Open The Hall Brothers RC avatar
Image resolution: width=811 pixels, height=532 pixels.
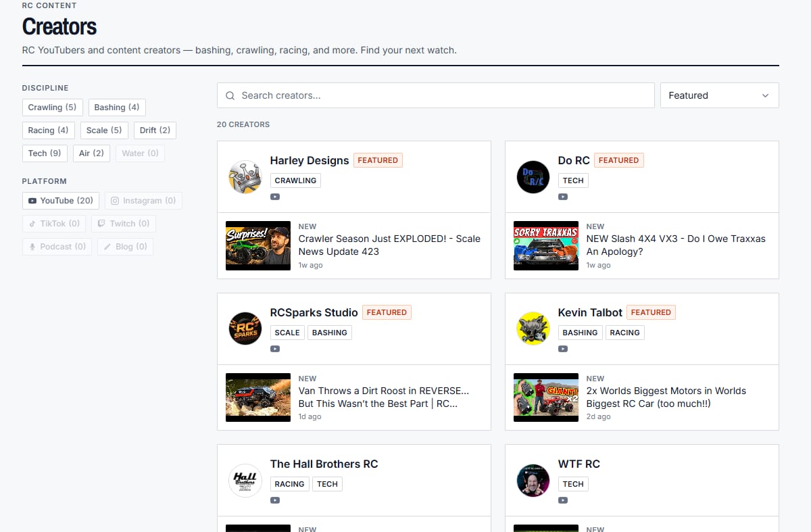(x=245, y=481)
